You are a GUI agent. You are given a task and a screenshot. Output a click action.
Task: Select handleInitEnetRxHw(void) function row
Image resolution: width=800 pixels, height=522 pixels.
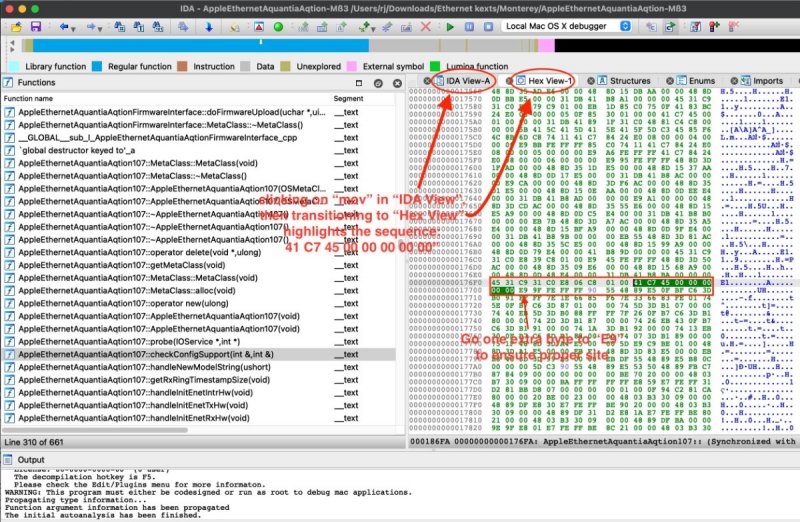[199, 418]
